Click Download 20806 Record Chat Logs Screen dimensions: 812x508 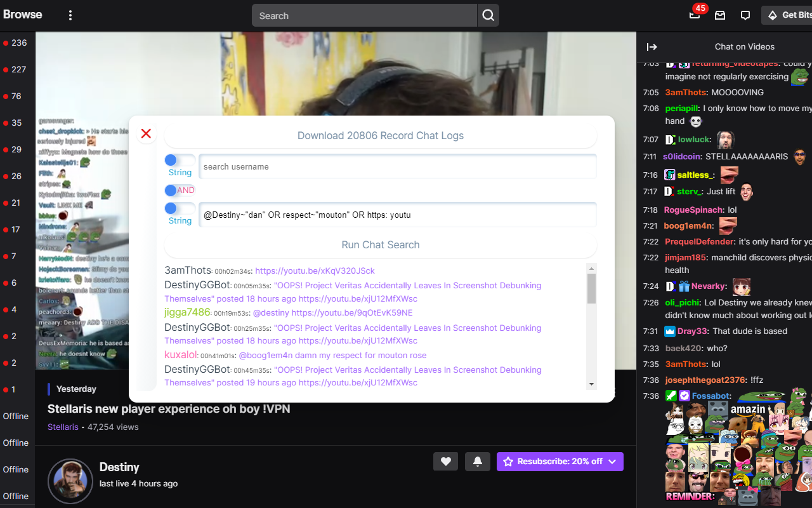(381, 136)
